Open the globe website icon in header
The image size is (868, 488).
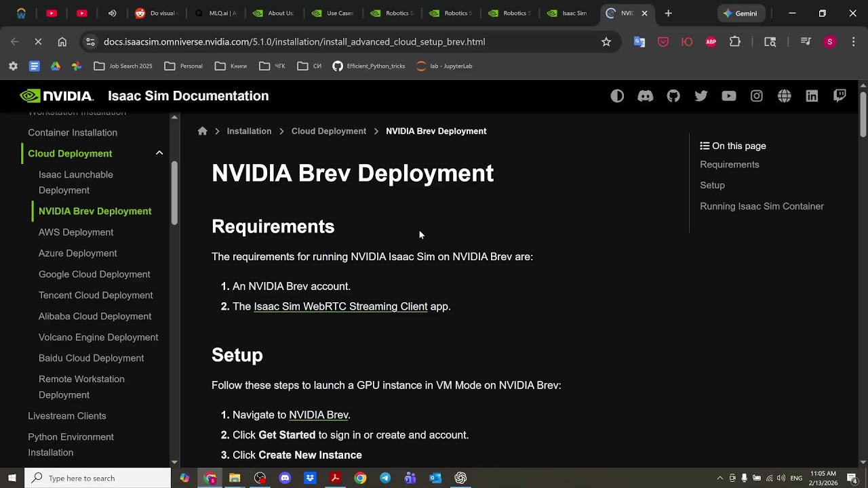[785, 96]
